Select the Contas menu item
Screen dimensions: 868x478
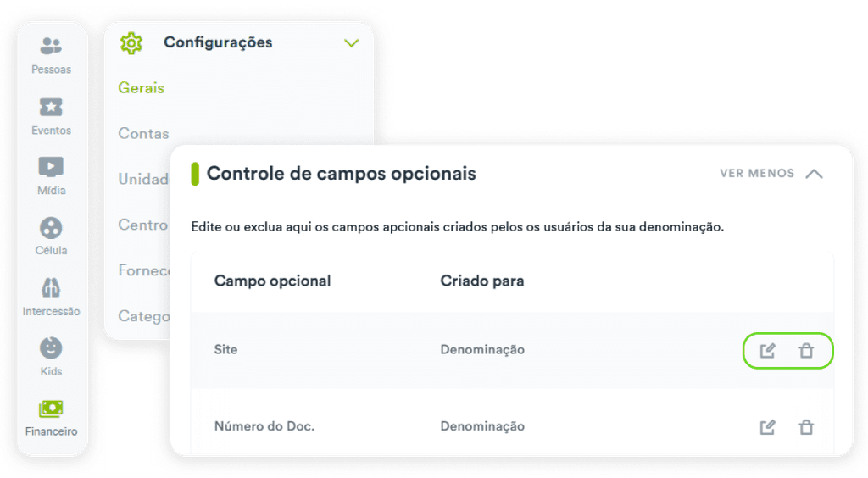(143, 133)
